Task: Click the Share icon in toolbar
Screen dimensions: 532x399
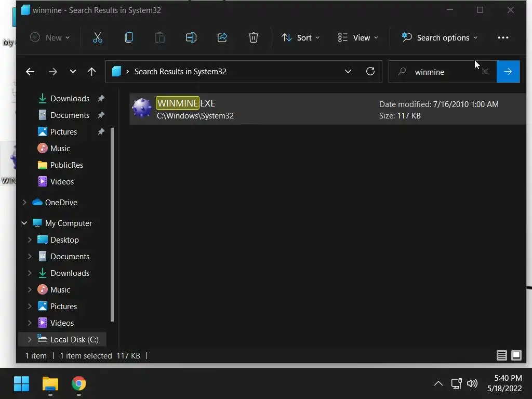Action: coord(222,37)
